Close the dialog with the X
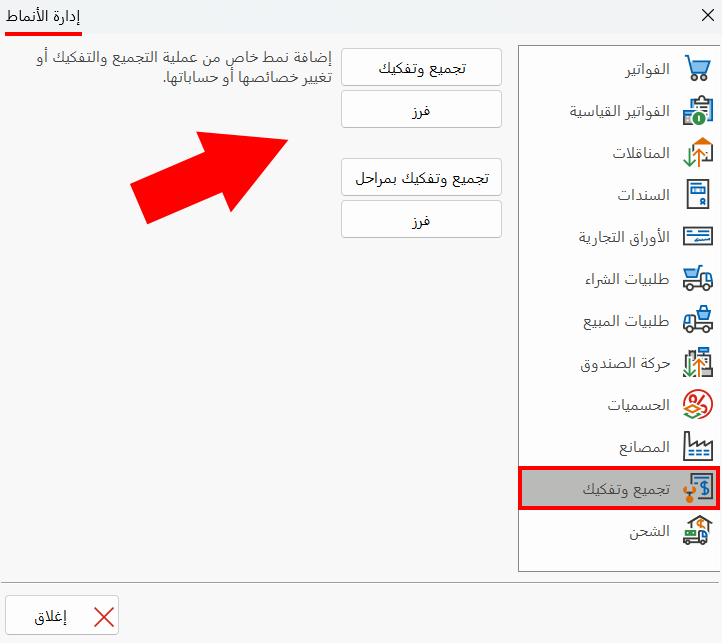Image resolution: width=722 pixels, height=643 pixels. 707,15
